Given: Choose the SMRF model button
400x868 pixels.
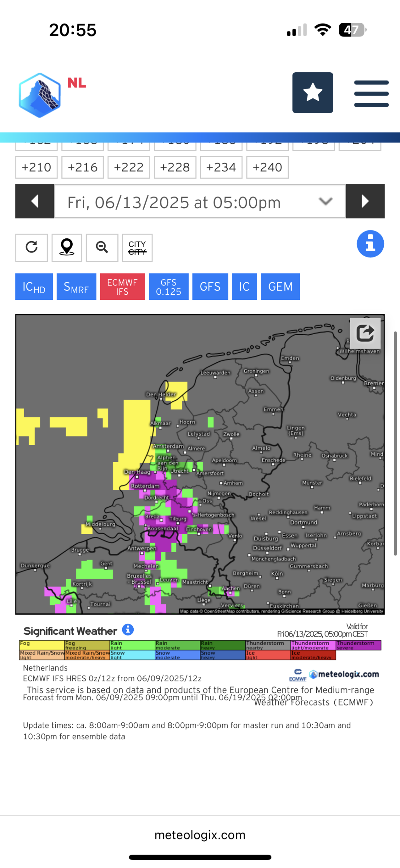Looking at the screenshot, I should coord(77,286).
